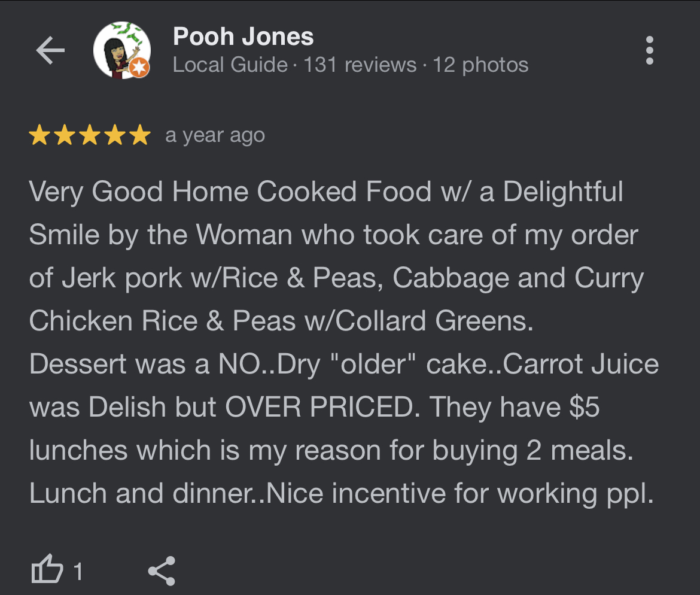Click the middle rating star
700x595 pixels.
coord(90,136)
